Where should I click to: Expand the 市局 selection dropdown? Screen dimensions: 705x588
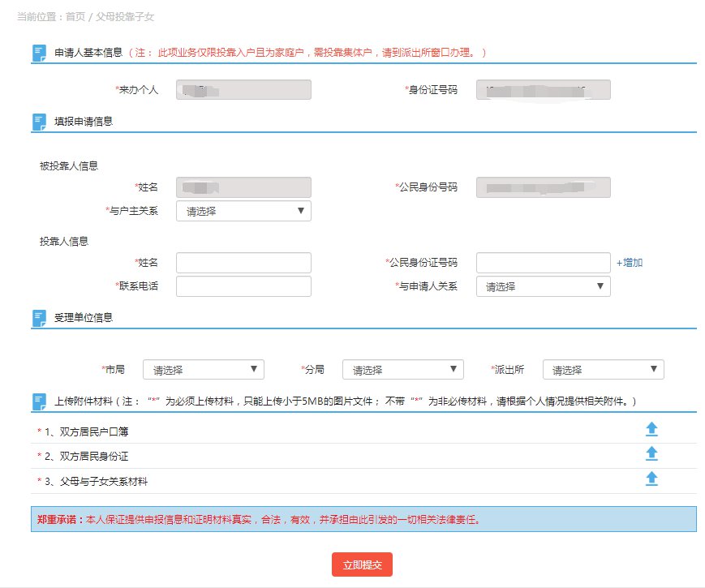tap(203, 370)
